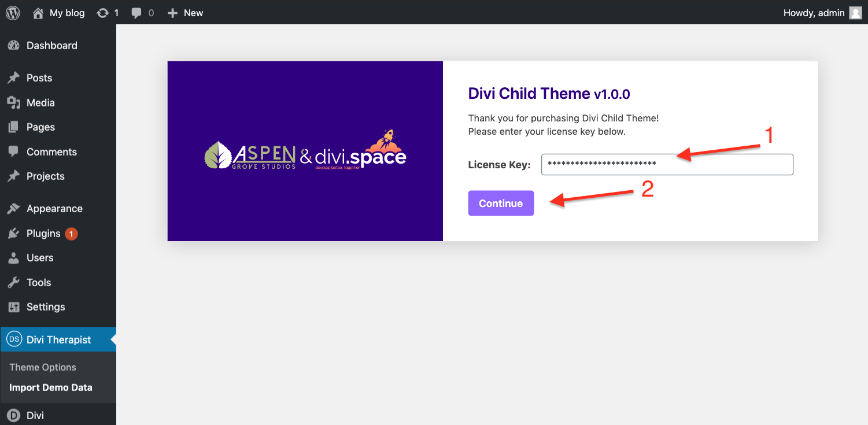Click the Aspen Grove Studios logo
868x425 pixels.
click(x=250, y=156)
